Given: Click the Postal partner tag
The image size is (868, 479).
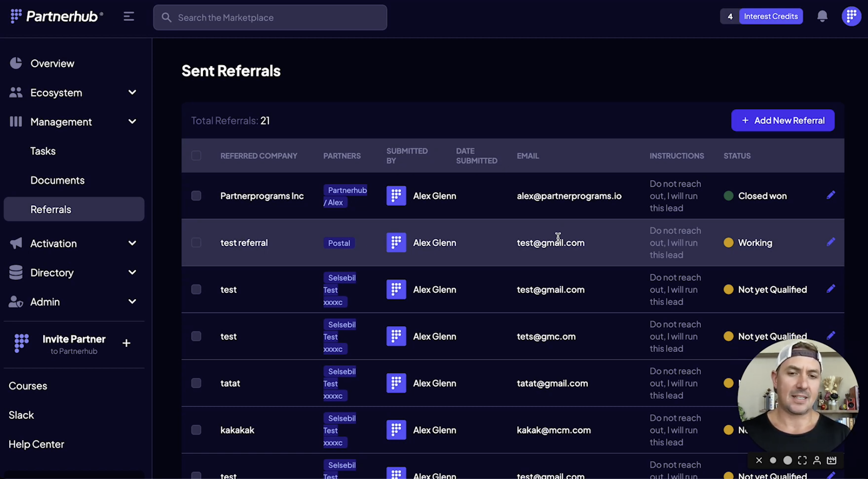Looking at the screenshot, I should 339,243.
